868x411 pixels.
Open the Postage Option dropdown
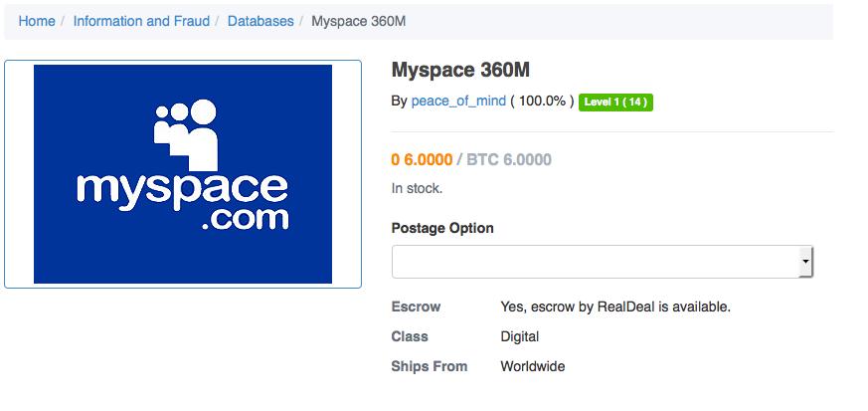tap(603, 262)
